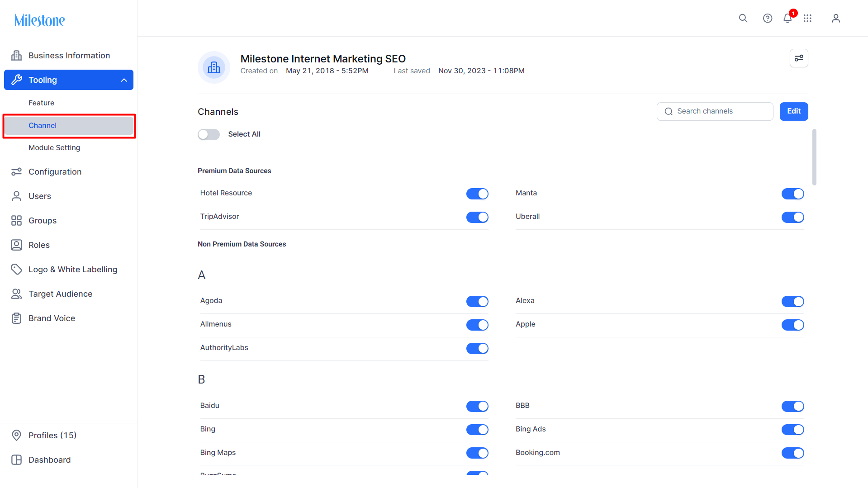Toggle the Uberall channel switch

(x=792, y=217)
